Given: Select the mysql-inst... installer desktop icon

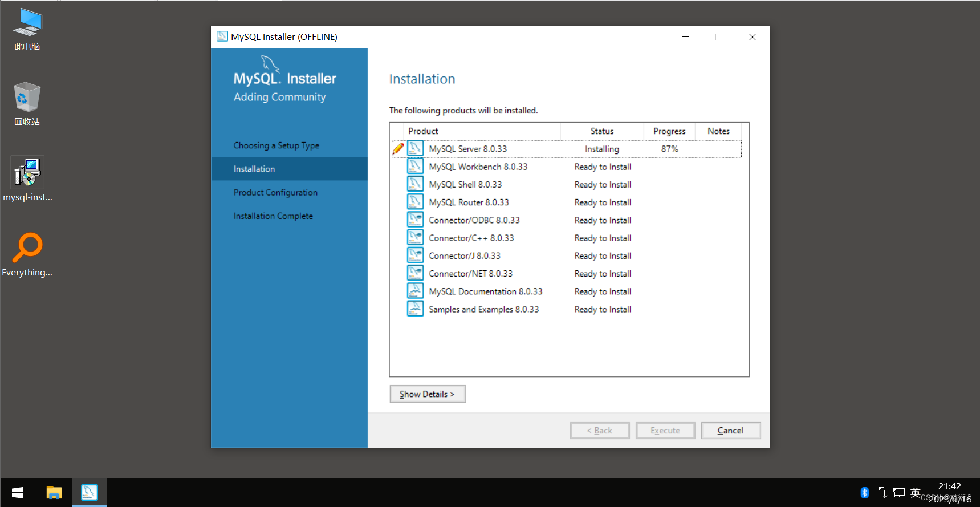Looking at the screenshot, I should (27, 180).
